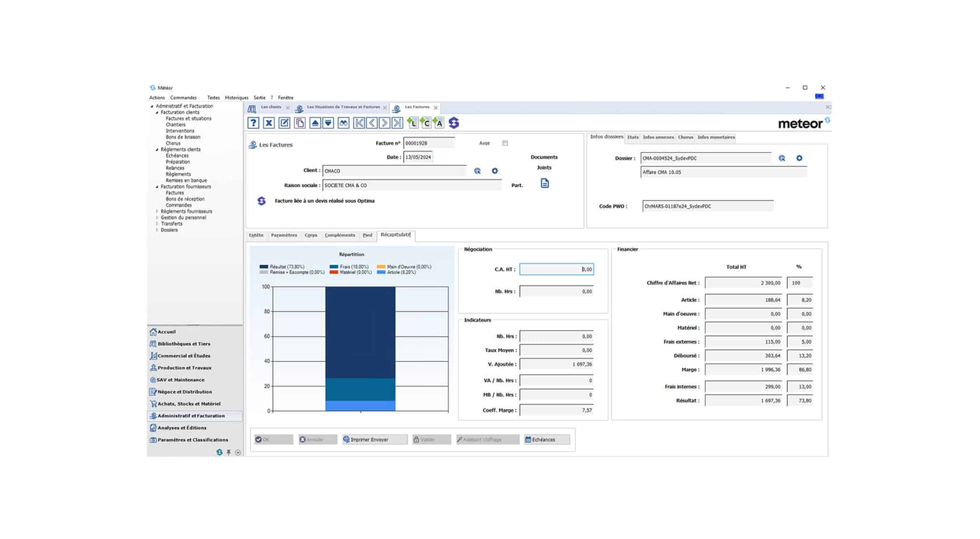Switch to Etats info tab
Screen dimensions: 980x539
(633, 137)
